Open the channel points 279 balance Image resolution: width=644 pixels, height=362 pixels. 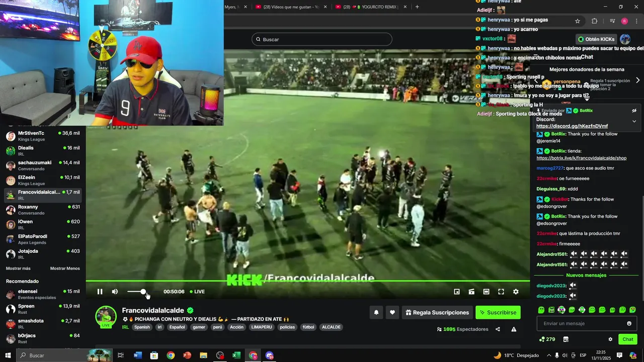pyautogui.click(x=547, y=339)
